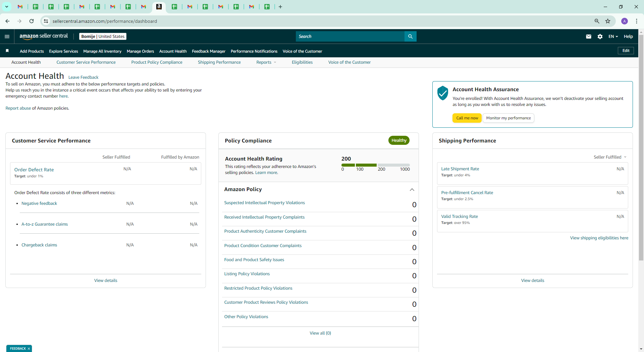This screenshot has width=644, height=352.
Task: Open Suspected Intellectual Property Violations
Action: coord(264,203)
